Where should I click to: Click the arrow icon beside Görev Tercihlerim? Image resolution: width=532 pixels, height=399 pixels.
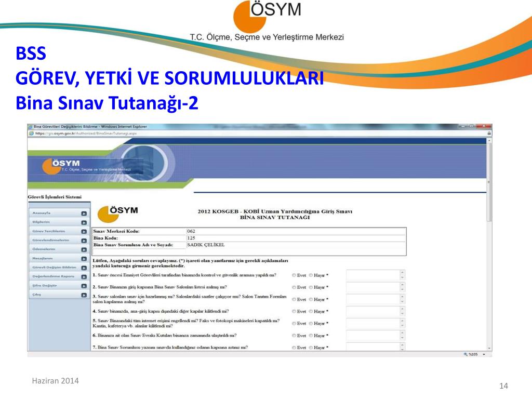pos(84,231)
